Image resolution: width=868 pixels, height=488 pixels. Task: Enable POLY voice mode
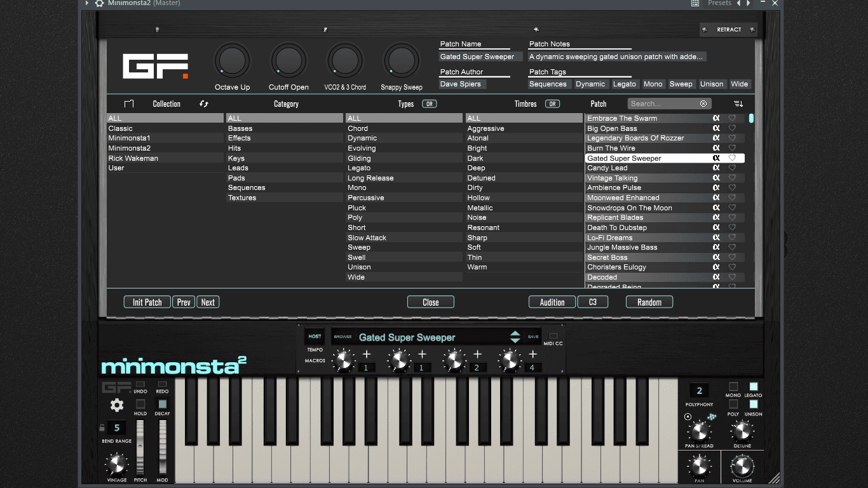pyautogui.click(x=733, y=404)
